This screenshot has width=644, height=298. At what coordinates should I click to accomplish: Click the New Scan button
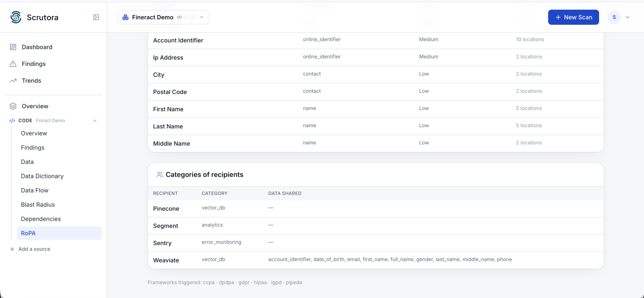click(573, 17)
